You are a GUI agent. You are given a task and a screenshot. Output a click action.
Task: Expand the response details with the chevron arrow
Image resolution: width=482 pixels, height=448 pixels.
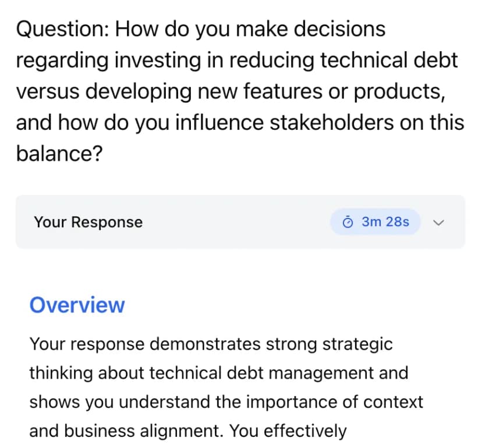point(439,223)
